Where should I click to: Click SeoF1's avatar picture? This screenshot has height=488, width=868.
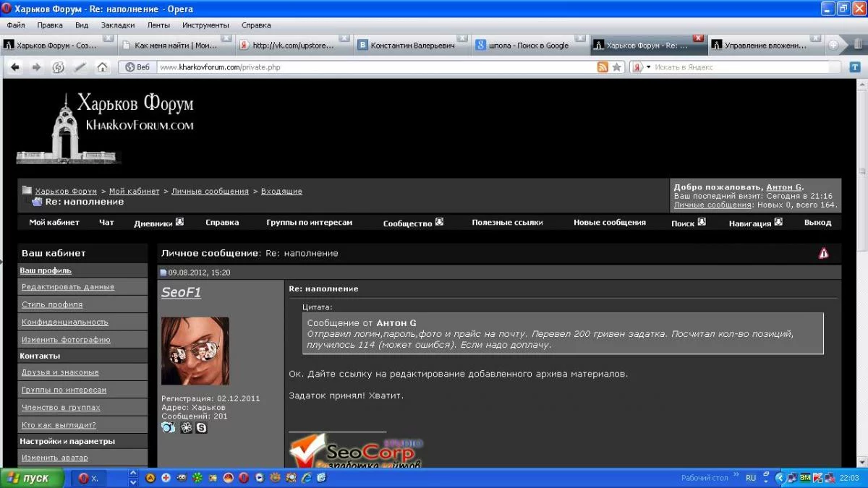point(195,351)
